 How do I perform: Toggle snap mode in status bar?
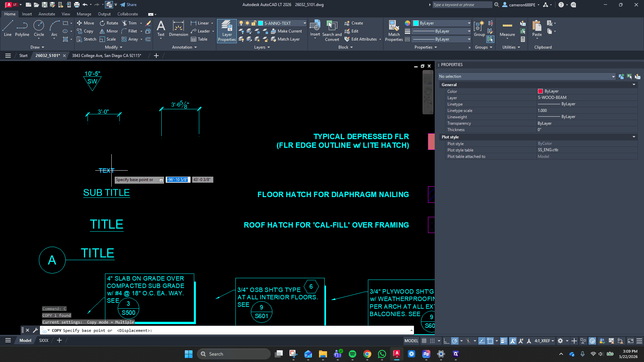[432, 341]
